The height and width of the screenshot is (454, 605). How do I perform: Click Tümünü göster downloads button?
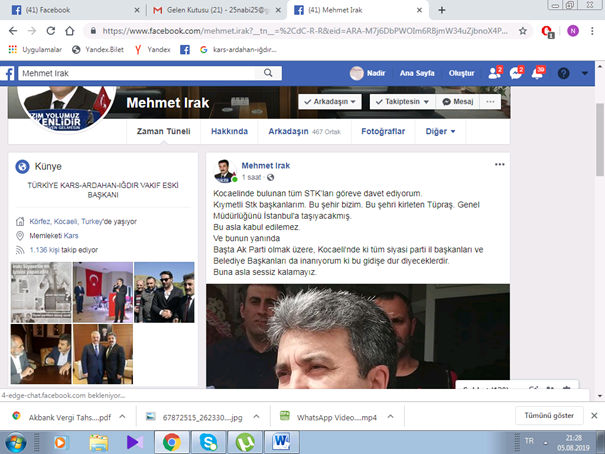click(549, 415)
